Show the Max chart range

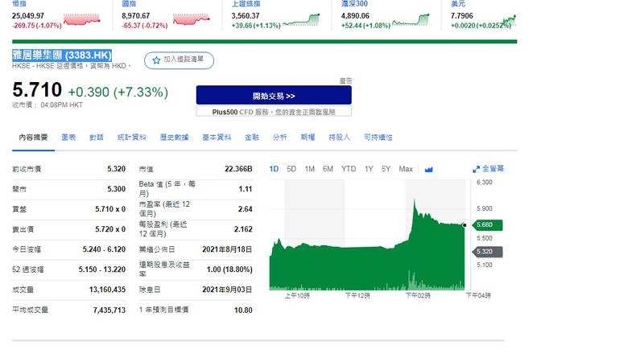pos(406,169)
